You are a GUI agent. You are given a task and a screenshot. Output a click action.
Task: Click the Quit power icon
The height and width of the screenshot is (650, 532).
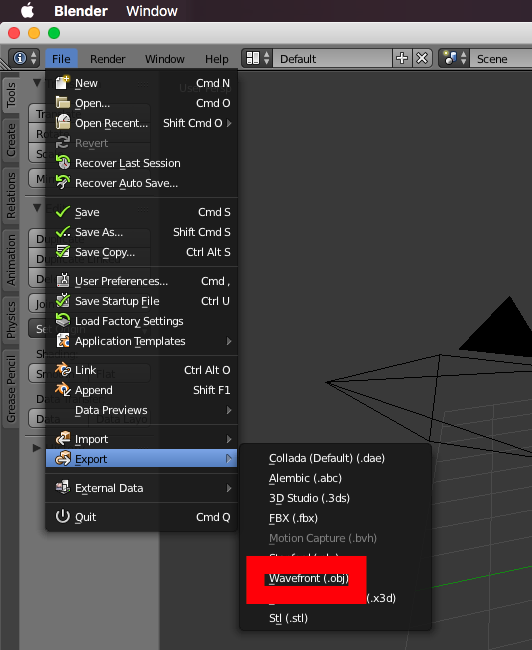pos(63,517)
